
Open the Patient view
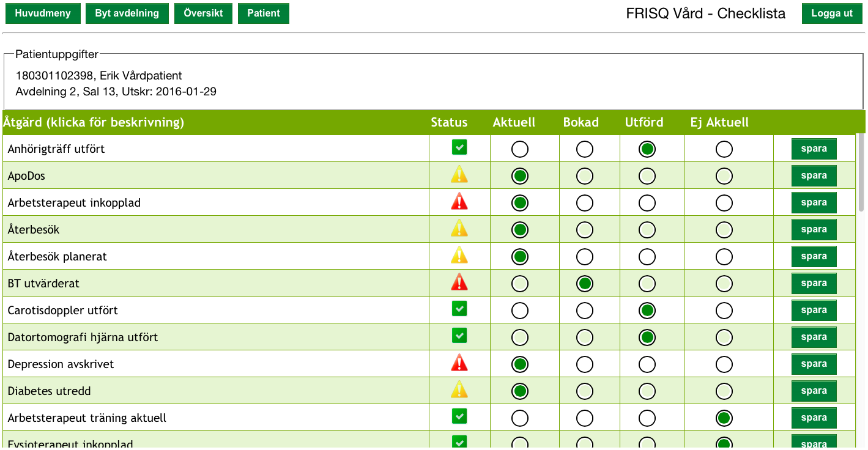[x=264, y=13]
